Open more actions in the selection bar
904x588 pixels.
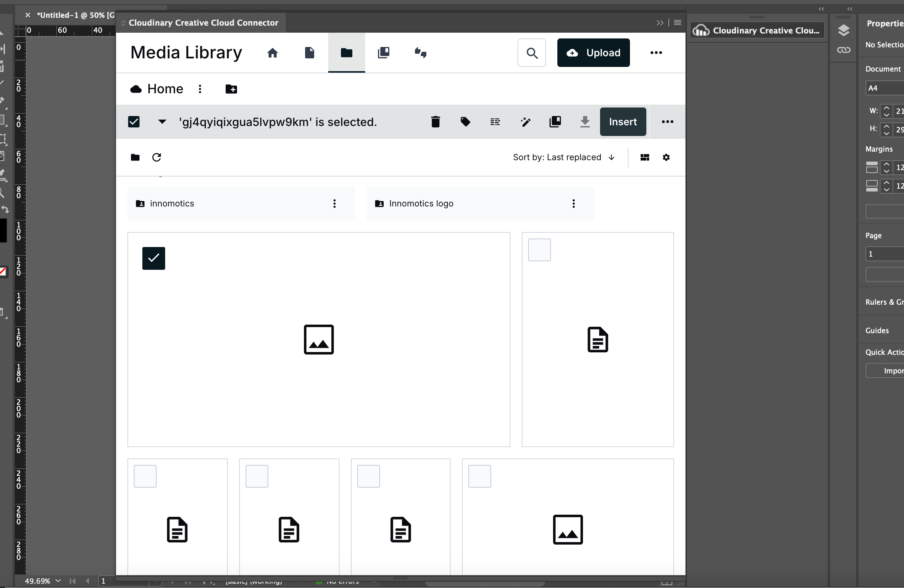click(667, 122)
